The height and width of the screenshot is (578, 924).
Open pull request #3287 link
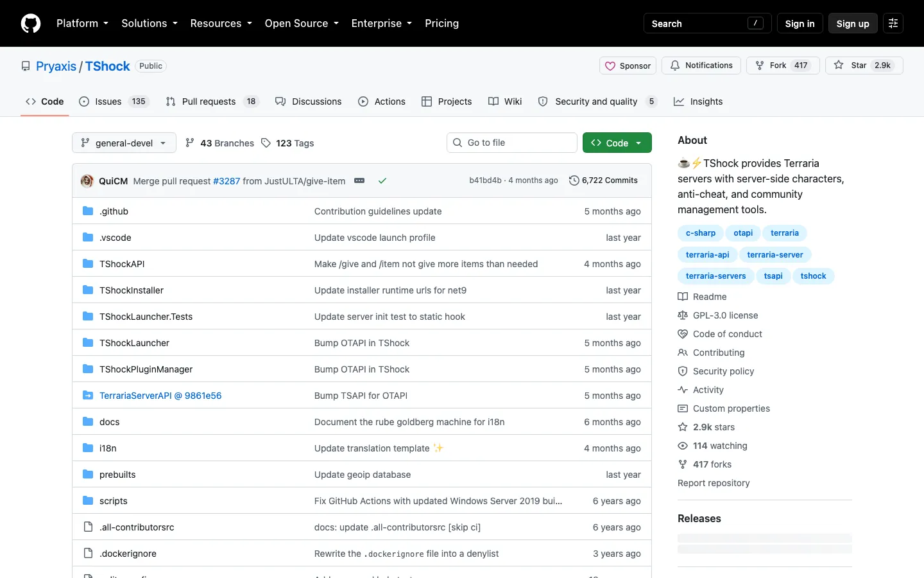tap(227, 181)
